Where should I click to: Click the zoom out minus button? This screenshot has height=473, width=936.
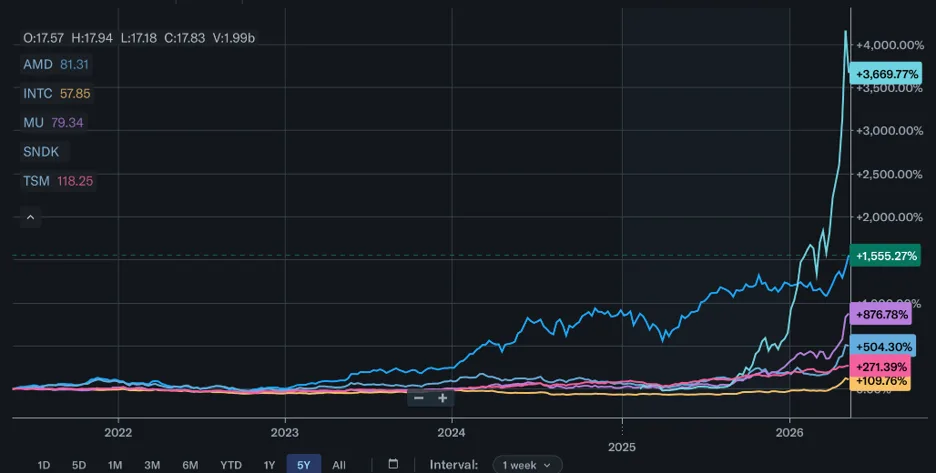click(419, 398)
